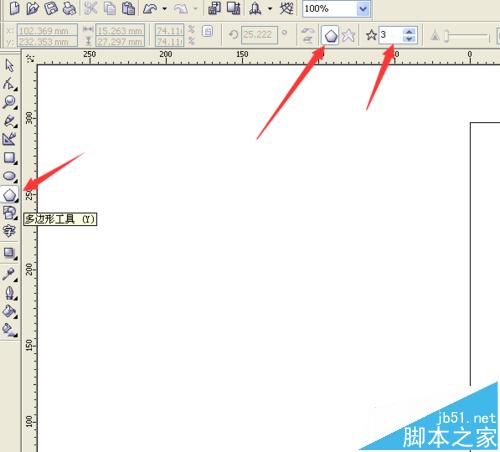Click the mirror buttons in property bar
This screenshot has width=500, height=452.
(x=308, y=35)
